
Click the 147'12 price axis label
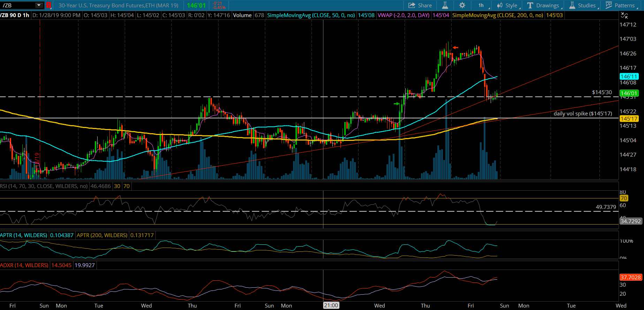point(628,25)
